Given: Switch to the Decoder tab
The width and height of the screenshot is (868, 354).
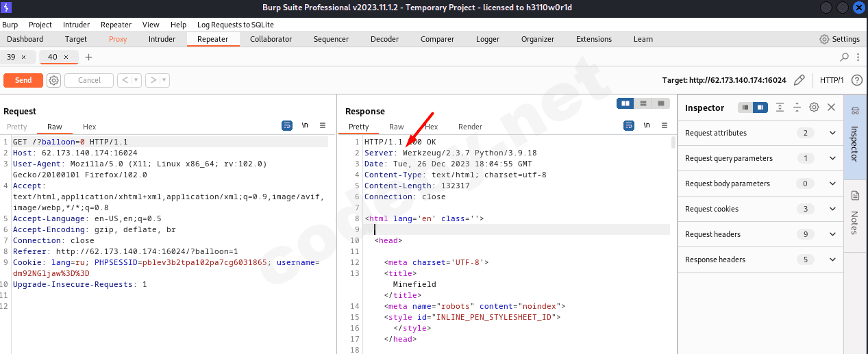Looking at the screenshot, I should click(384, 39).
